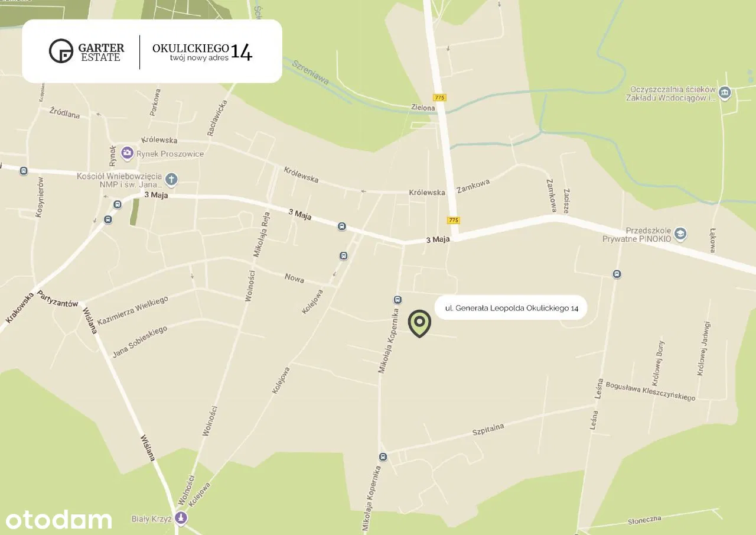Select the Rynek Proszowice camera icon
Image resolution: width=756 pixels, height=535 pixels.
pos(127,154)
